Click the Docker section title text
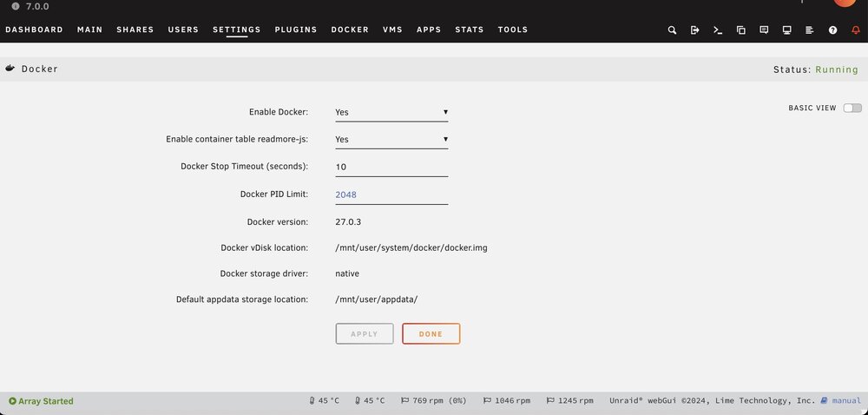The image size is (868, 415). click(x=40, y=69)
